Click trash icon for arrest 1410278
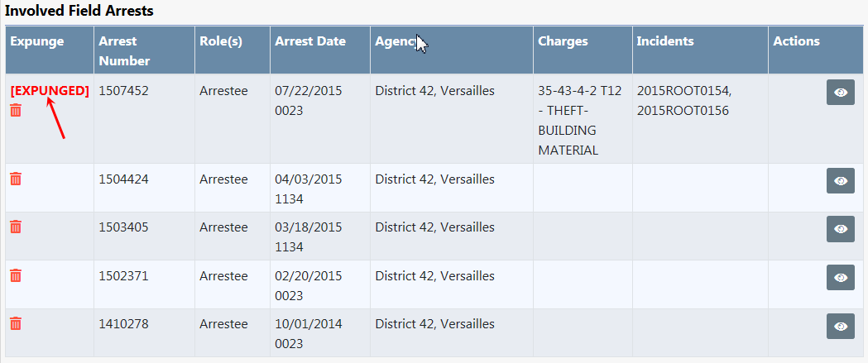The image size is (868, 363). 16,323
